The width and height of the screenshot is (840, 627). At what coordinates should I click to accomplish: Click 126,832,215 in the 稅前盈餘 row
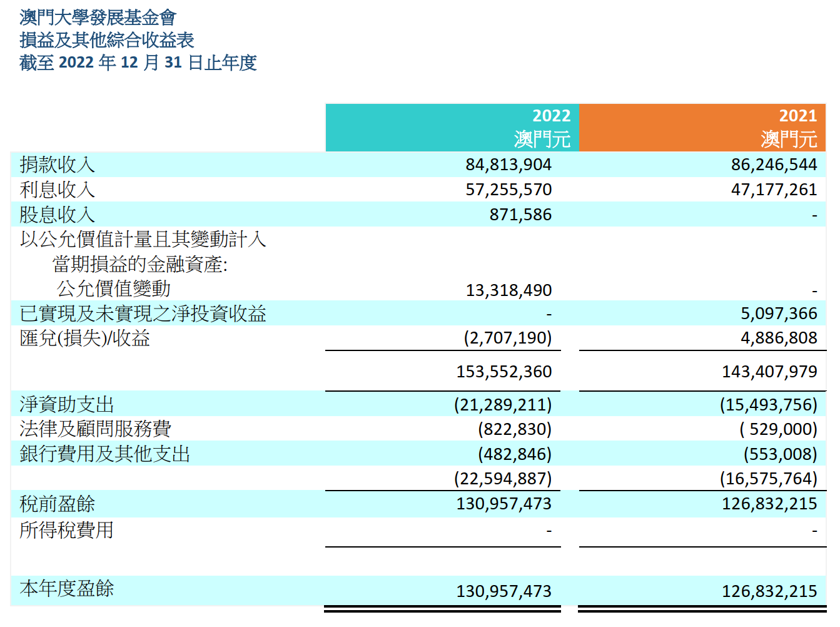(770, 504)
